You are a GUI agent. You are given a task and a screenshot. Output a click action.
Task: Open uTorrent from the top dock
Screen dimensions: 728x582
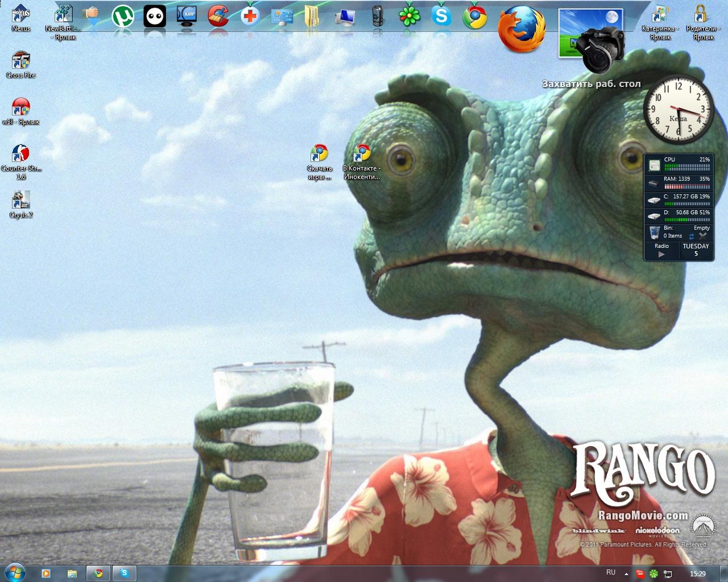tap(122, 16)
